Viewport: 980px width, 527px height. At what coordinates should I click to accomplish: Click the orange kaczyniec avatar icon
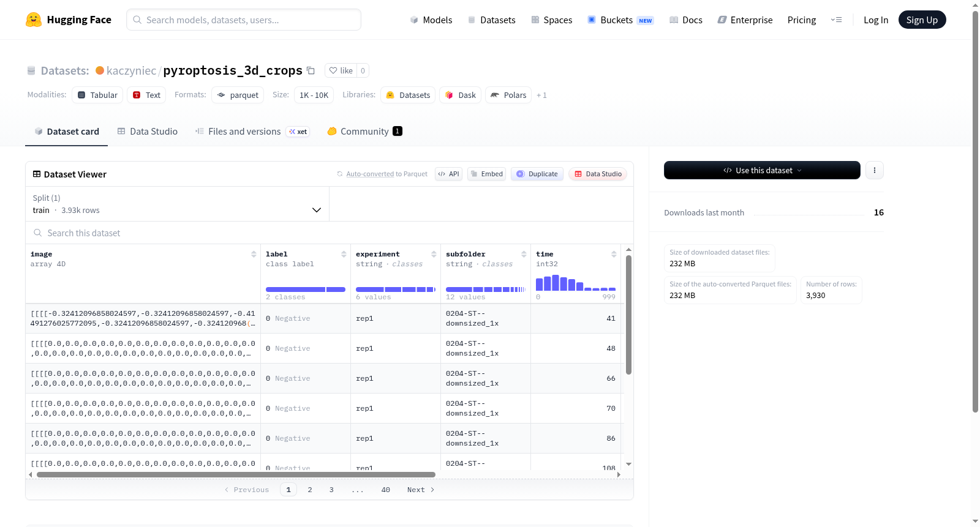100,70
